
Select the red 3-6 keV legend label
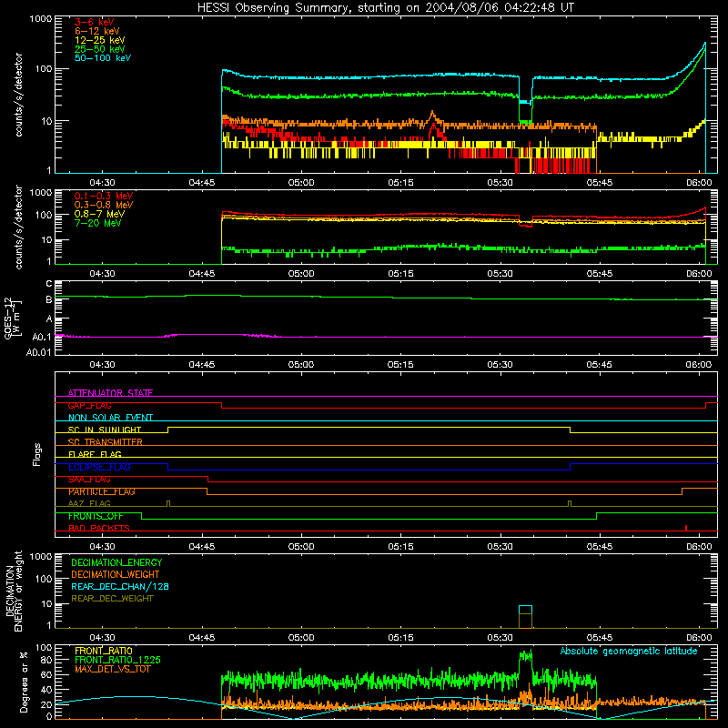95,22
